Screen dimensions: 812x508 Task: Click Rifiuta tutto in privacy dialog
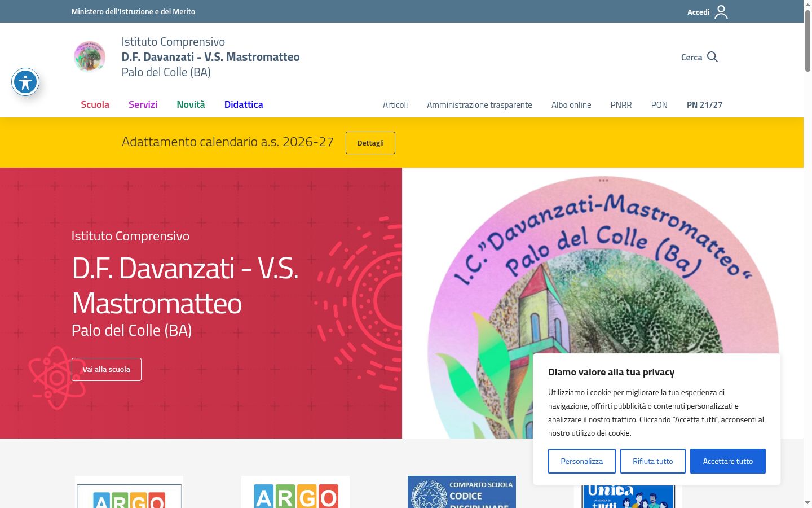tap(653, 461)
